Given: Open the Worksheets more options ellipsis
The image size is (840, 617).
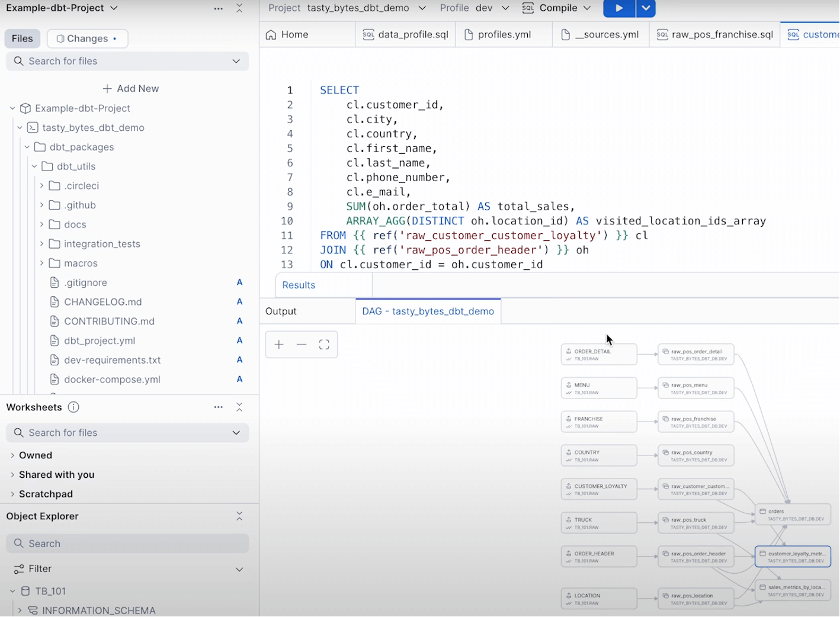Looking at the screenshot, I should 219,407.
